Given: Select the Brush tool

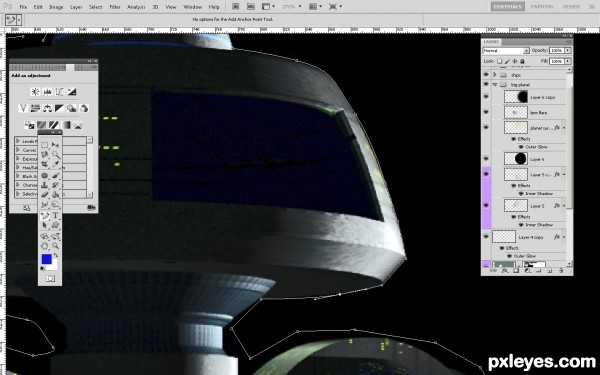Looking at the screenshot, I should click(x=55, y=176).
